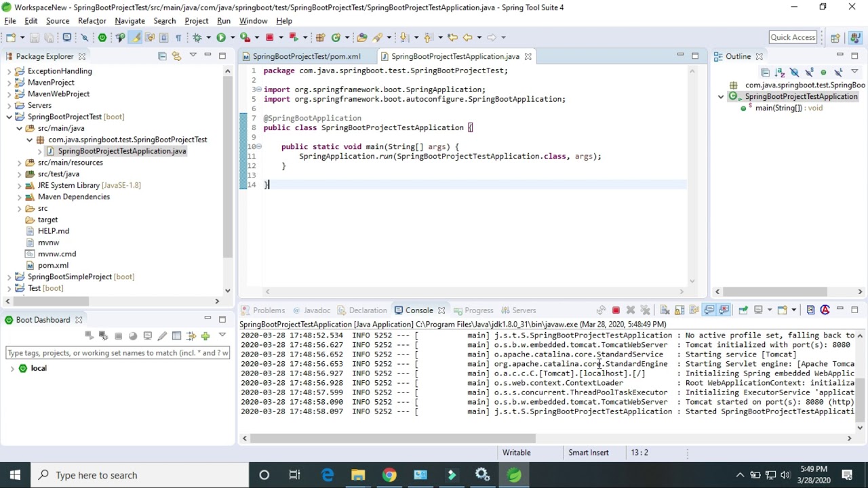The image size is (868, 488).
Task: Open pom.xml in Package Explorer
Action: tap(53, 265)
